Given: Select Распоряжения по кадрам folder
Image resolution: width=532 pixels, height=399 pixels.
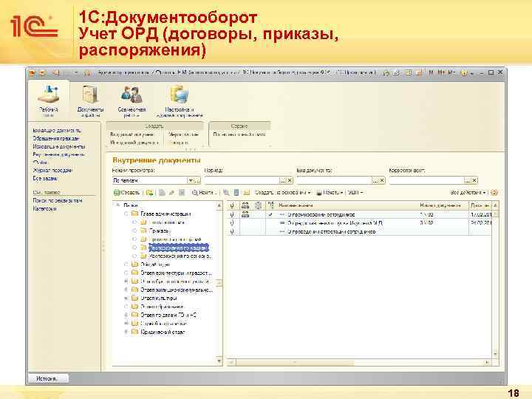Looking at the screenshot, I should pyautogui.click(x=178, y=248).
